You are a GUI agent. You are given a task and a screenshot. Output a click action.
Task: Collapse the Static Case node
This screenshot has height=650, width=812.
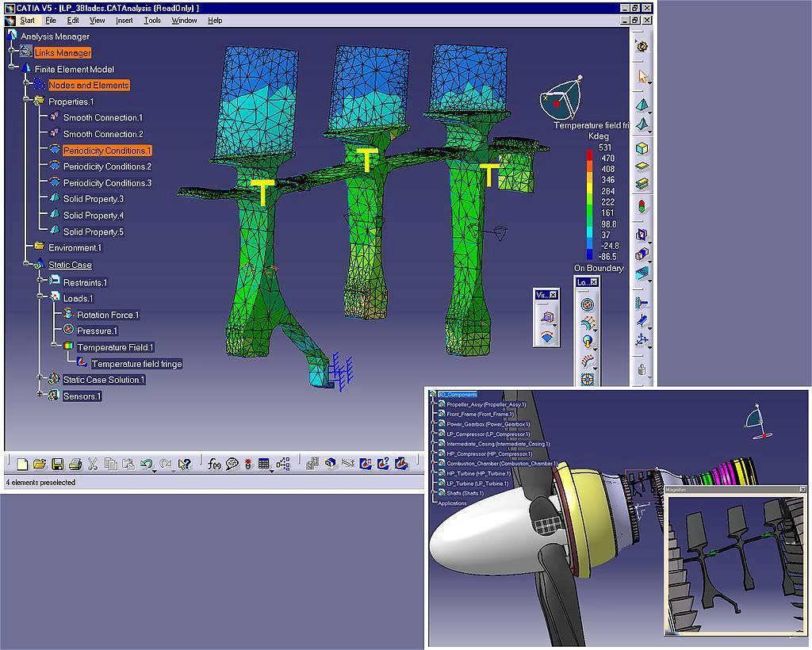click(x=25, y=263)
